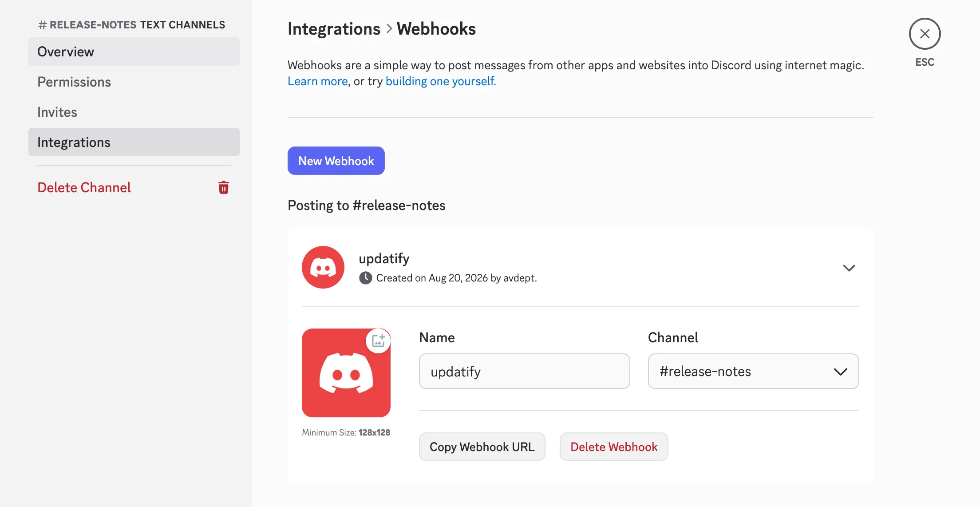This screenshot has width=980, height=507.
Task: Click the '# RELEASE-NOTES TEXT CHANNELS' header
Action: 131,25
